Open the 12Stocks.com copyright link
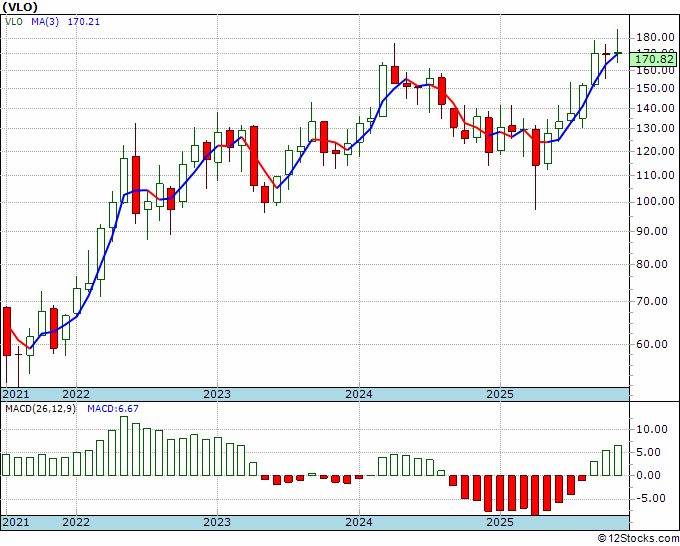 pyautogui.click(x=638, y=539)
